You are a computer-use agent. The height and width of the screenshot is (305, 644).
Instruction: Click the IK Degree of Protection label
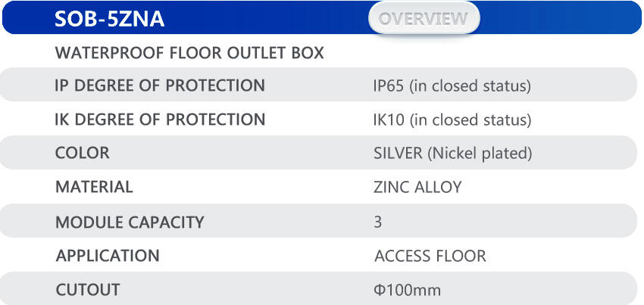160,120
